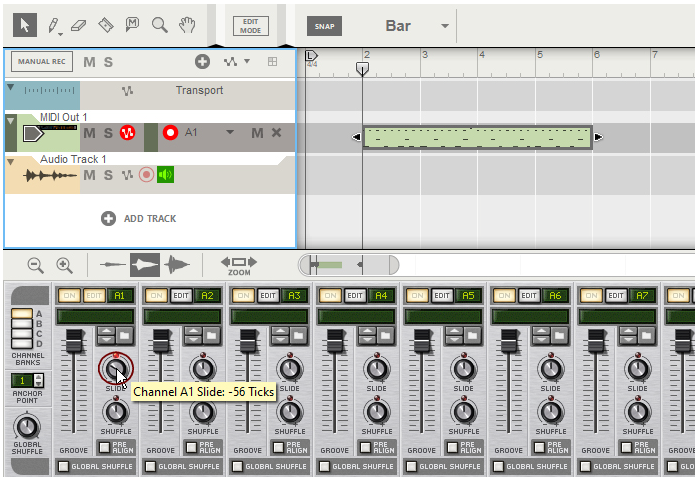Select the Hand tool

[186, 24]
